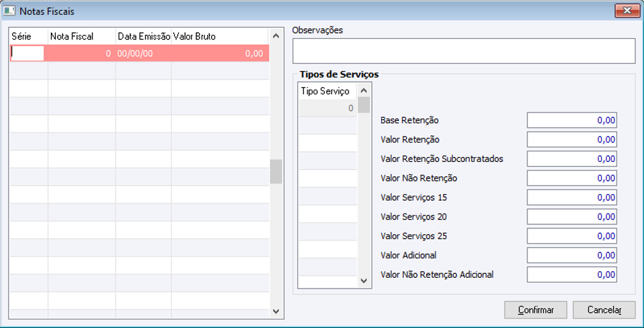
Task: Click the Série cell in first row
Action: click(27, 54)
